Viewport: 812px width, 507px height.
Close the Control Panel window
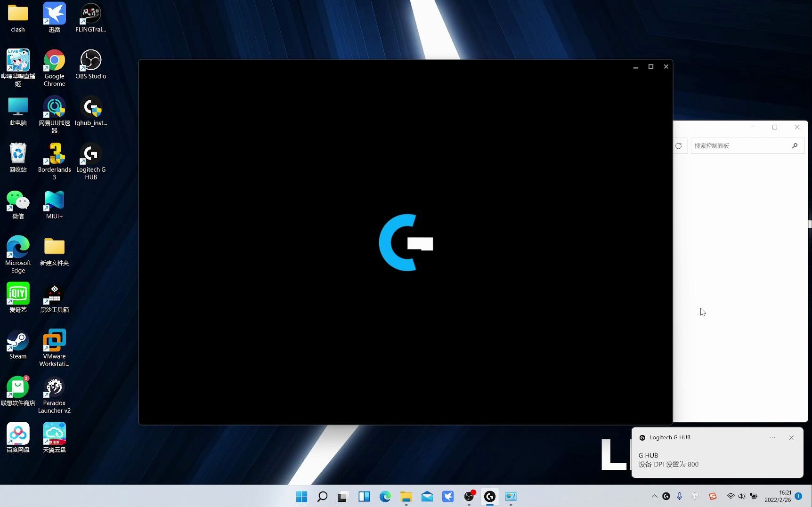point(797,127)
